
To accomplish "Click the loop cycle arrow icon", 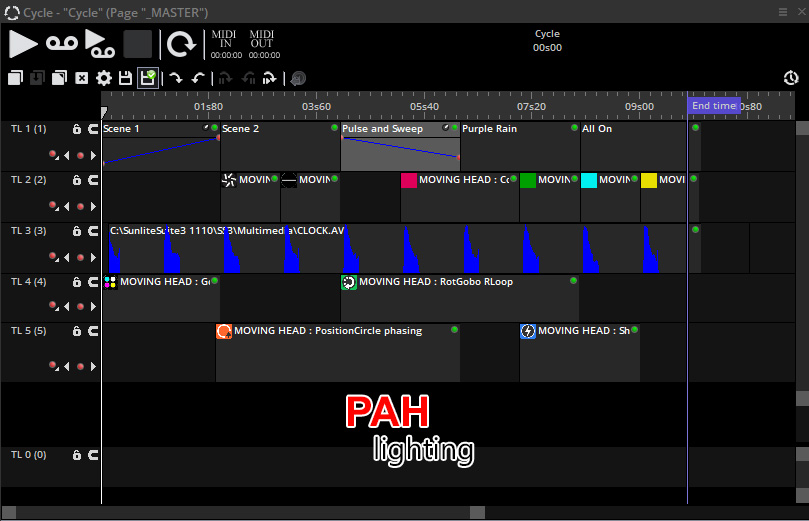I will [181, 44].
